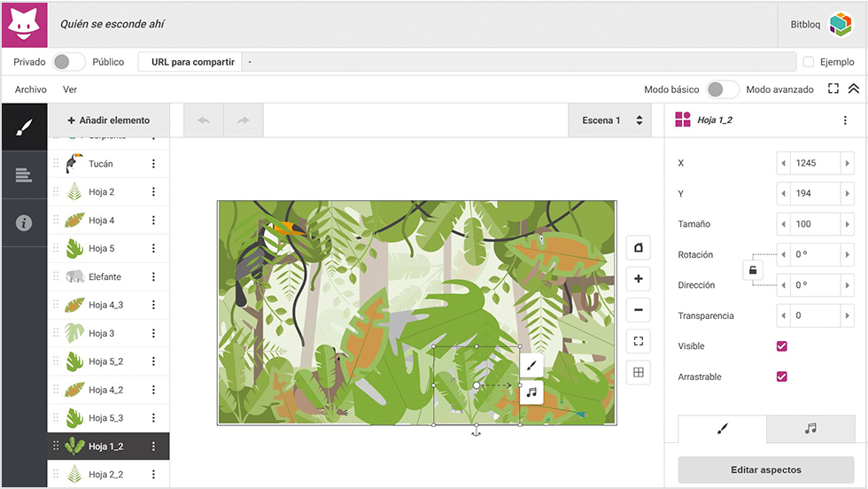Select Hoja 5 in the element list
Screen dimensions: 868x489
[108, 248]
